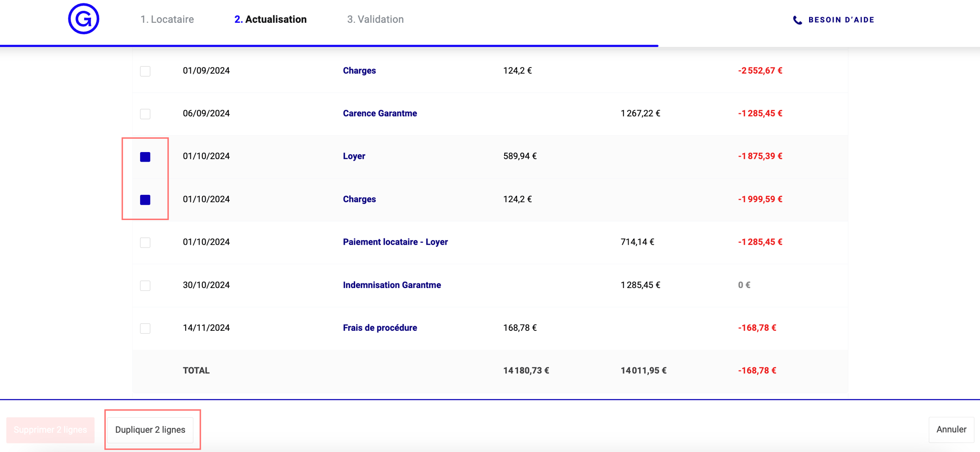The image size is (980, 452).
Task: Select the 2. Actualisation step
Action: click(270, 19)
